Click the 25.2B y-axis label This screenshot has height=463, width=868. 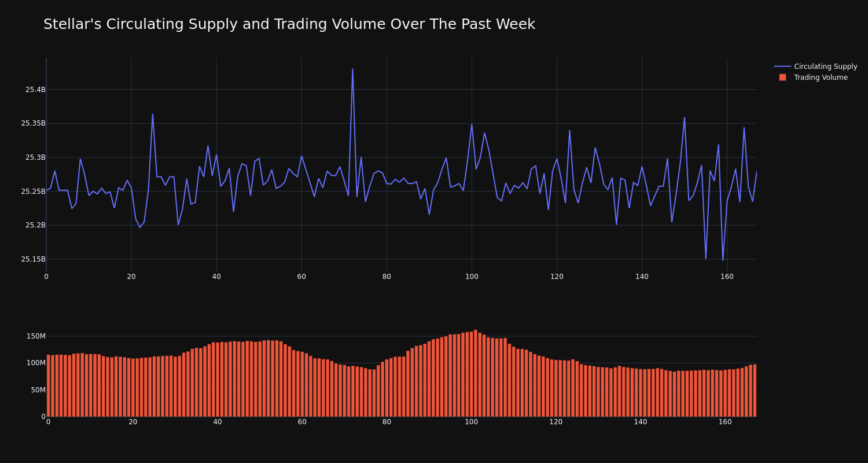coord(35,225)
